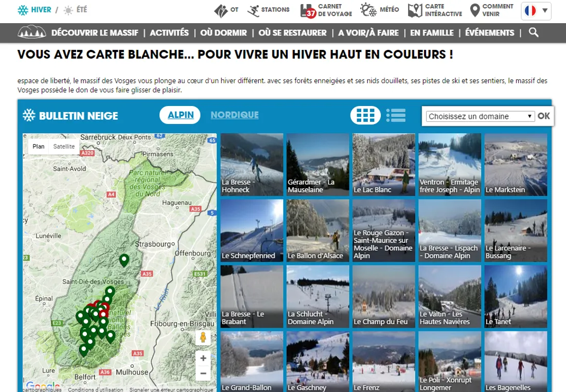Toggle map to Satellite view

click(64, 147)
